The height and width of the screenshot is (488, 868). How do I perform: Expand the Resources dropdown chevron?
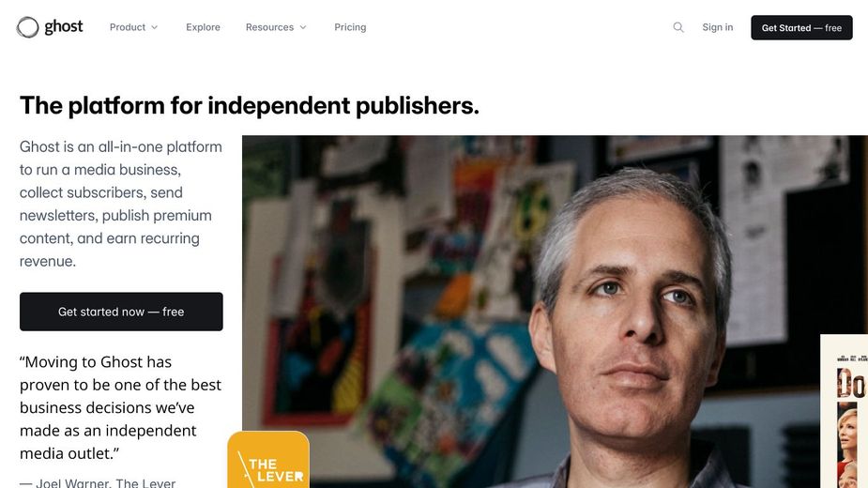(x=303, y=27)
